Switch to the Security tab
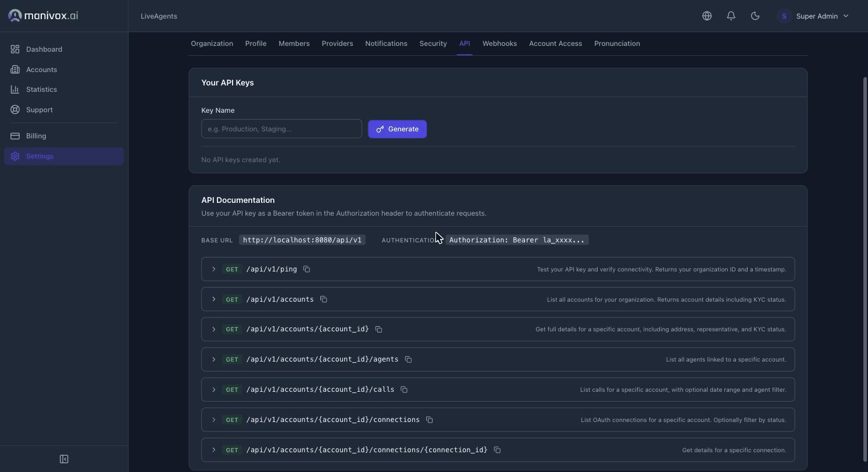Viewport: 868px width, 472px height. 433,44
